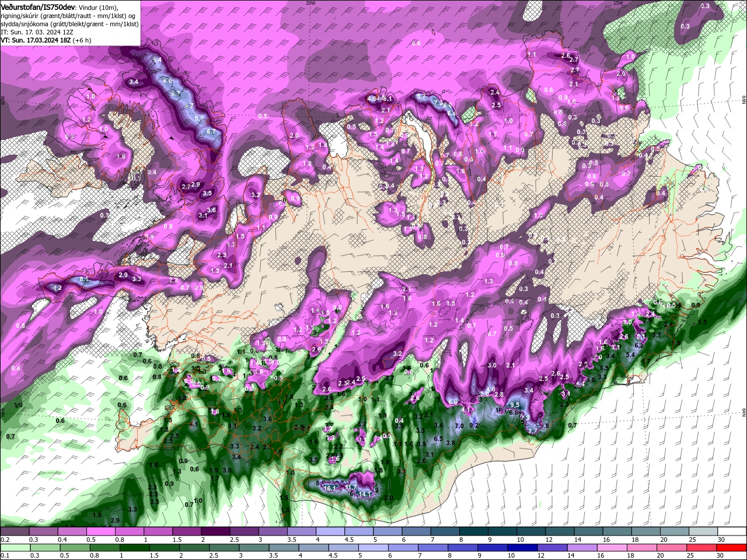The image size is (747, 560).
Task: Click the 9.5 precipitation value on map
Action: click(515, 405)
